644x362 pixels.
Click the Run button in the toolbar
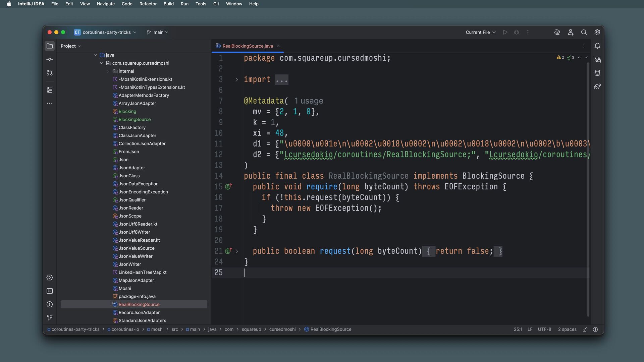pyautogui.click(x=505, y=32)
